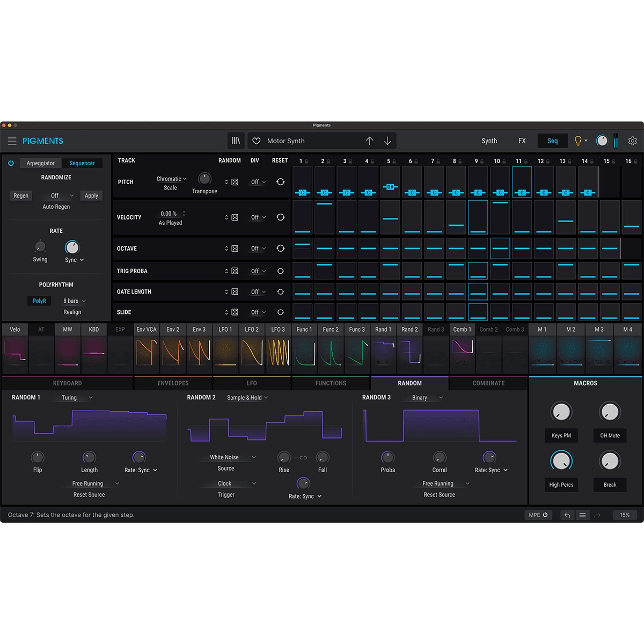Viewport: 644px width, 644px height.
Task: Like the Motor Synth preset with heart icon
Action: (x=257, y=141)
